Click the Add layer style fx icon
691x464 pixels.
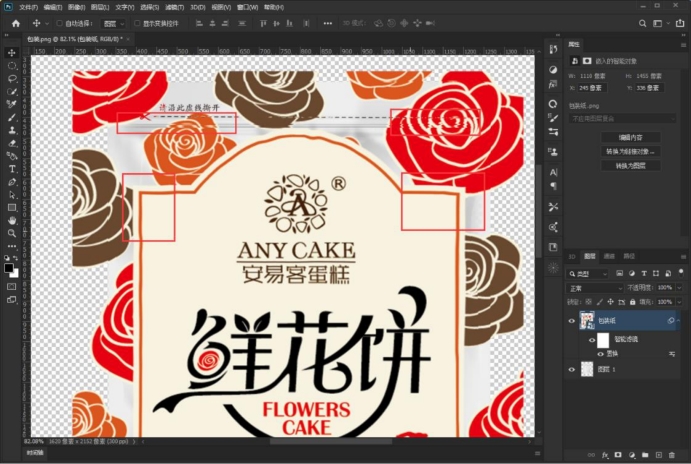point(605,455)
